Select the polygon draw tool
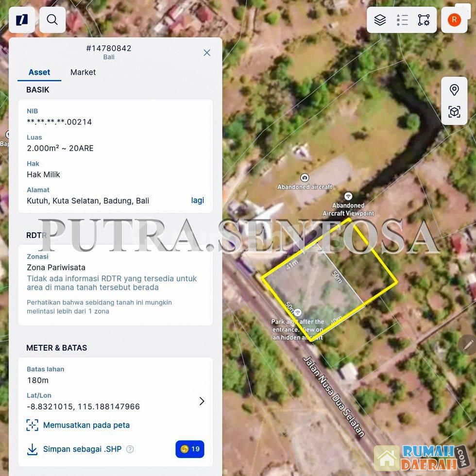The image size is (476, 476). (424, 20)
